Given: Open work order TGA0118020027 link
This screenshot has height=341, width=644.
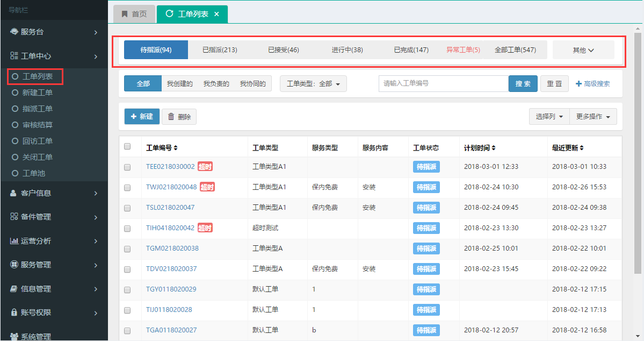Looking at the screenshot, I should (x=171, y=330).
